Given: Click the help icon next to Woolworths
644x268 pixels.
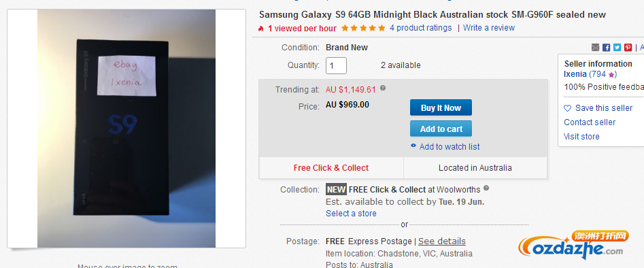Looking at the screenshot, I should click(x=486, y=188).
